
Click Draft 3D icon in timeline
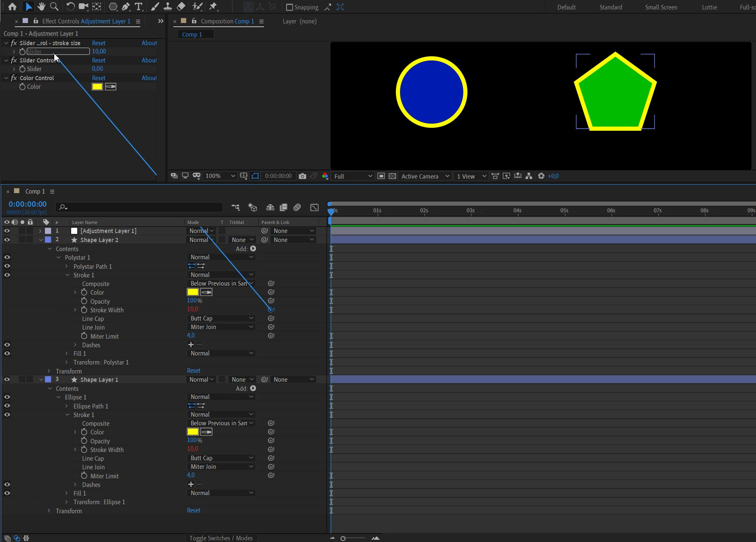point(252,208)
